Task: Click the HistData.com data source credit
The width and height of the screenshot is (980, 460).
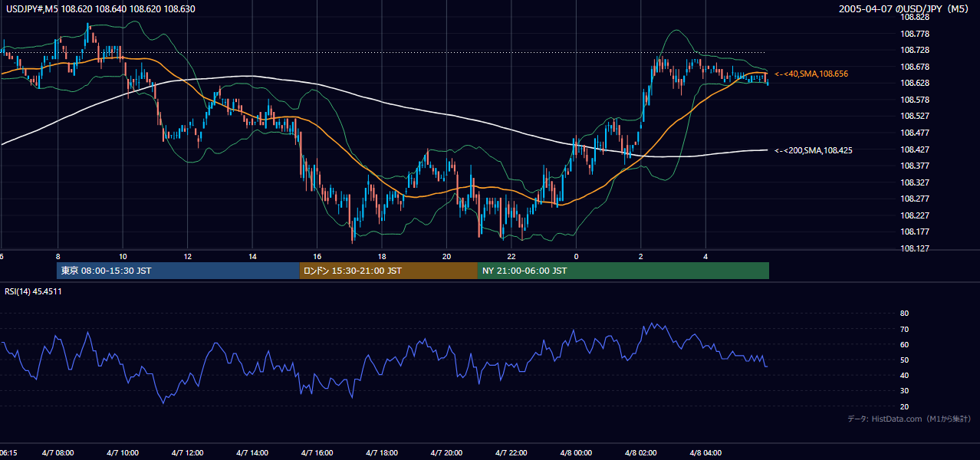Action: coord(909,419)
